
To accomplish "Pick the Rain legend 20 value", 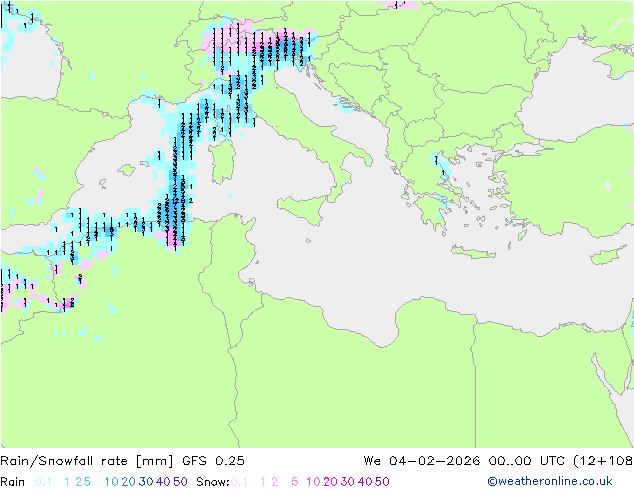I will [x=128, y=482].
